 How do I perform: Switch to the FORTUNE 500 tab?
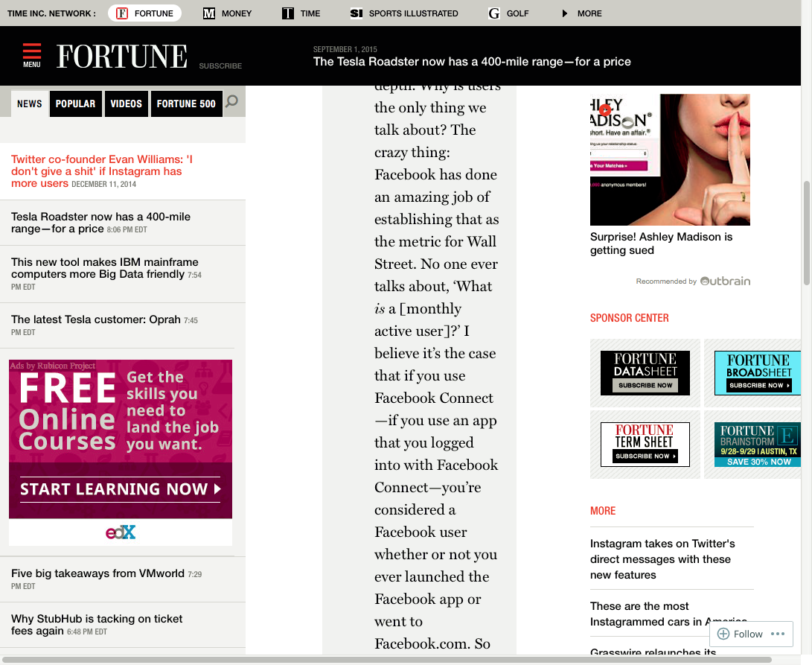pyautogui.click(x=186, y=104)
